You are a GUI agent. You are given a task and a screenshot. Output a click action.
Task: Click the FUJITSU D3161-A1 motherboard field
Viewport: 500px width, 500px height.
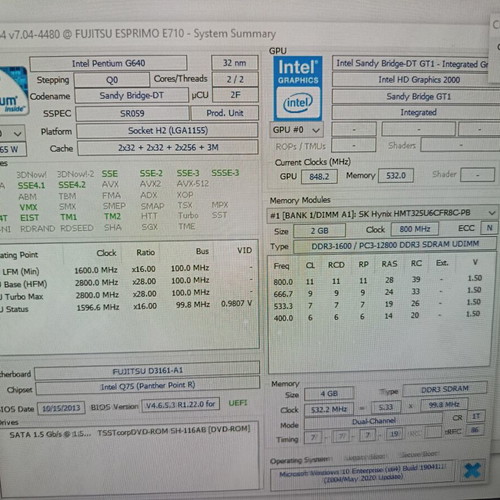click(147, 371)
